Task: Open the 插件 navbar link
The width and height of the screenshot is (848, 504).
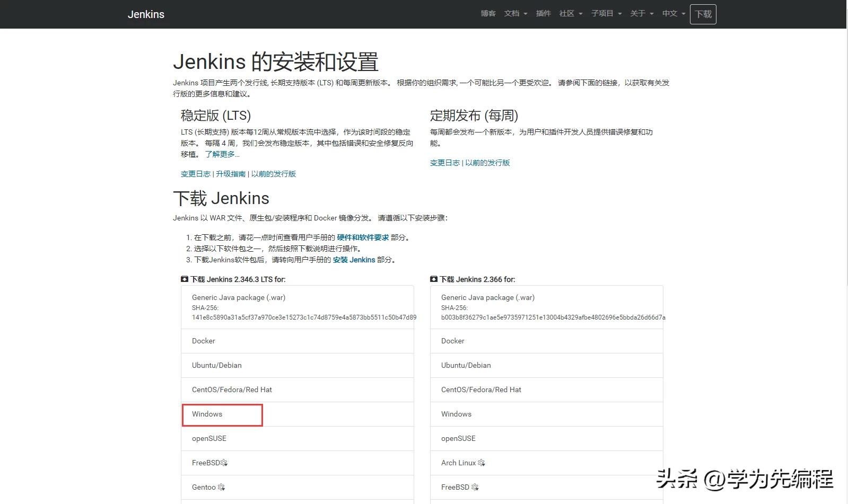Action: pyautogui.click(x=543, y=14)
